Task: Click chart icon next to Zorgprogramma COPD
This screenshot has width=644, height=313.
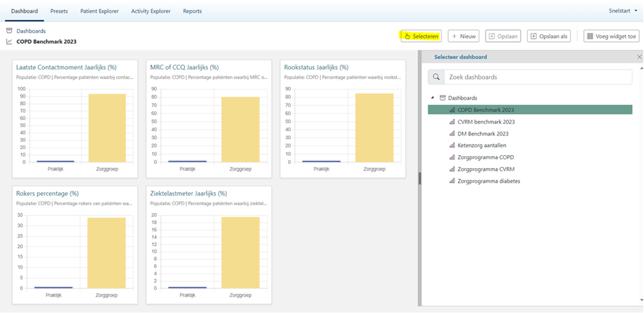Action: tap(452, 157)
